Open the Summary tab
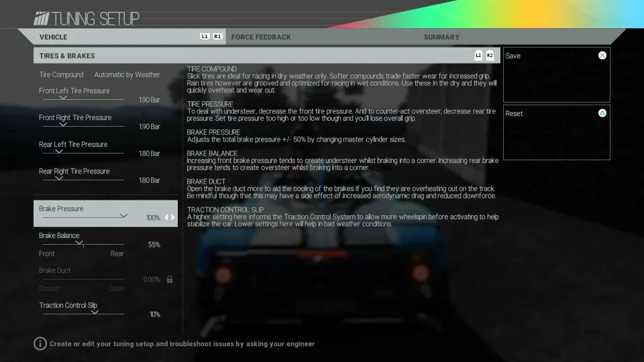The width and height of the screenshot is (644, 362). 441,37
